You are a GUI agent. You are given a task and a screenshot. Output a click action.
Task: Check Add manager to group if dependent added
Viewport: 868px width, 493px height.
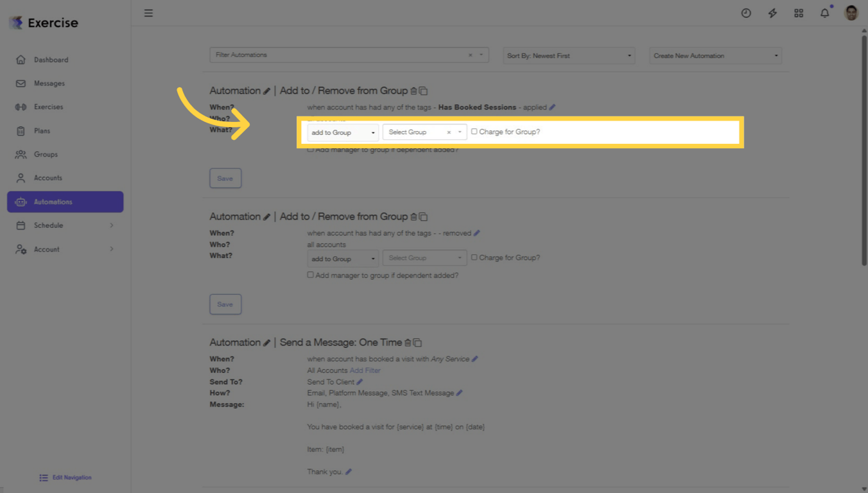pos(310,149)
